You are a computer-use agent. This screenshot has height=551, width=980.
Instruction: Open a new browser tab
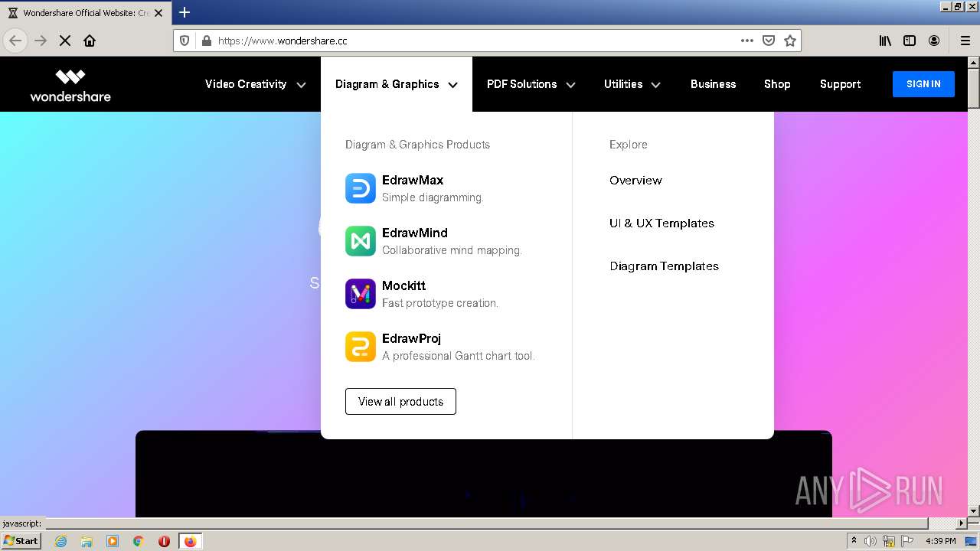pyautogui.click(x=185, y=12)
